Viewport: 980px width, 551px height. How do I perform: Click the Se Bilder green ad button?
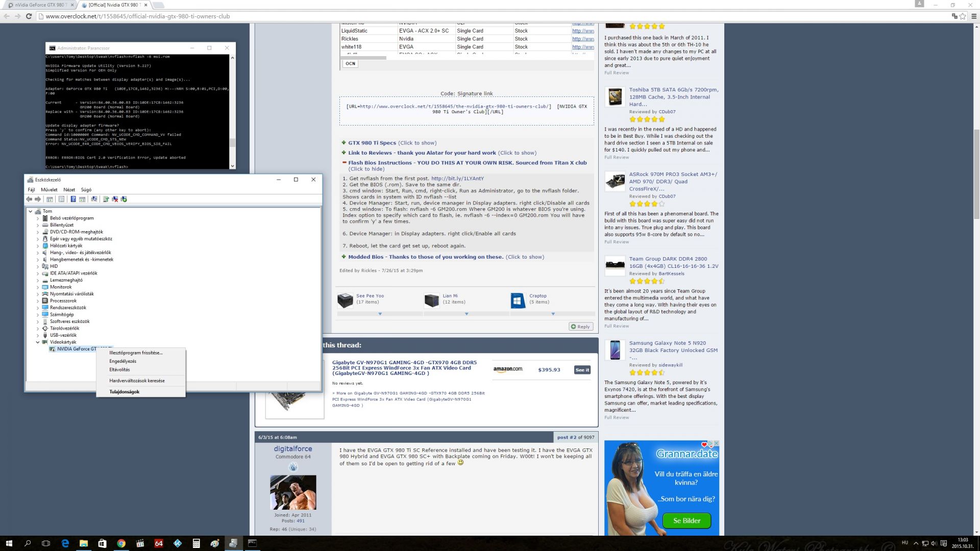687,521
